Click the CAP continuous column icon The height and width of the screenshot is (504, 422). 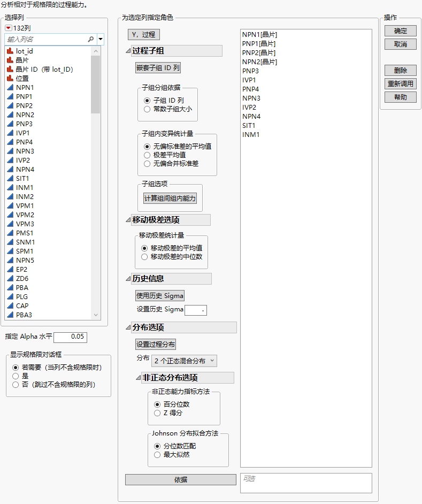[x=10, y=306]
